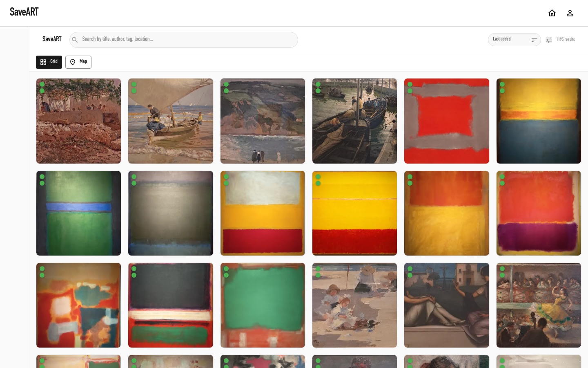
Task: Focus the search by title field
Action: pos(184,40)
